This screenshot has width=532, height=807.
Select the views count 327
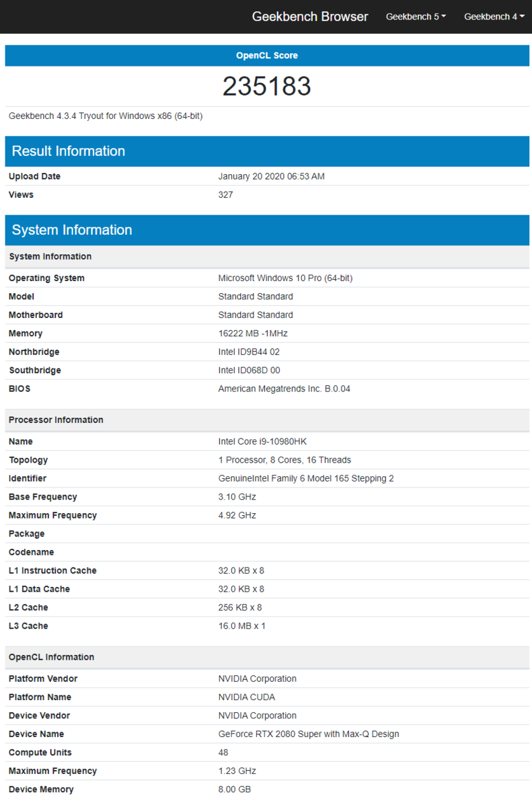(226, 195)
